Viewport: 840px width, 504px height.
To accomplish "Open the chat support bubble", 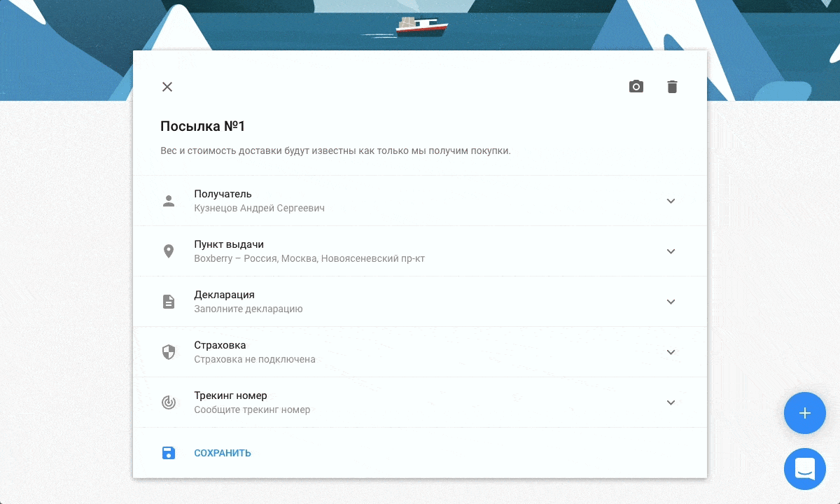I will click(805, 468).
